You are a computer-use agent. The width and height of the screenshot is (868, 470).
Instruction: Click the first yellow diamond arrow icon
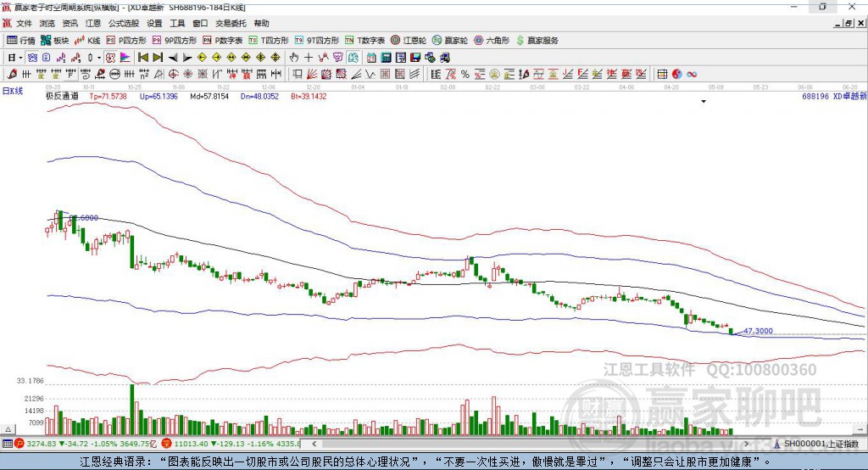point(202,58)
